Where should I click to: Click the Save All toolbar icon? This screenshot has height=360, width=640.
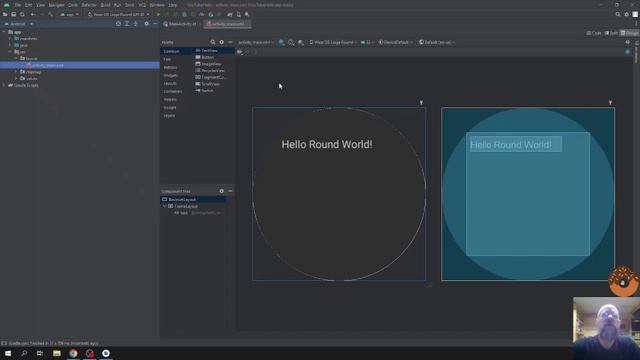(x=13, y=14)
